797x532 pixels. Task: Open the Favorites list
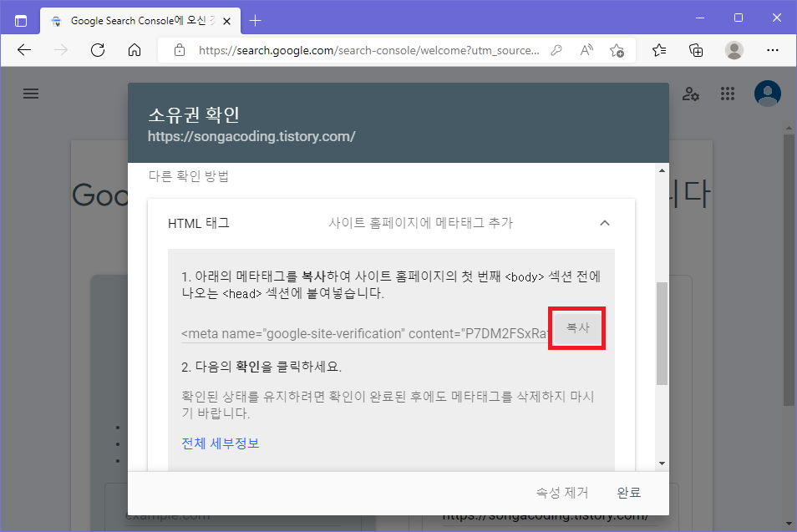pyautogui.click(x=659, y=50)
